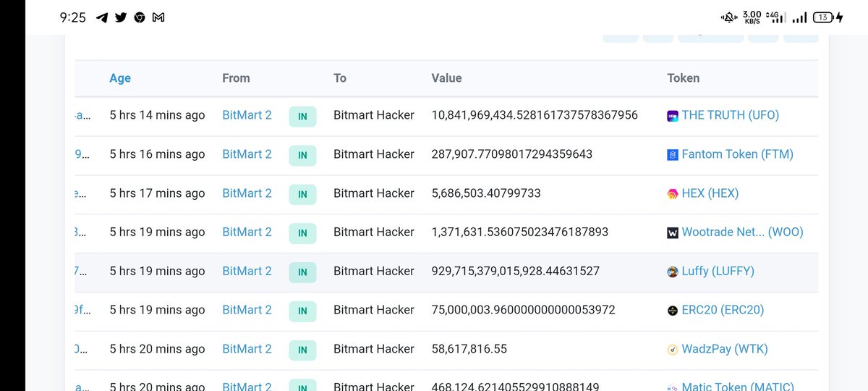Select value 10,841,969,434.528161737578367956

tap(535, 115)
